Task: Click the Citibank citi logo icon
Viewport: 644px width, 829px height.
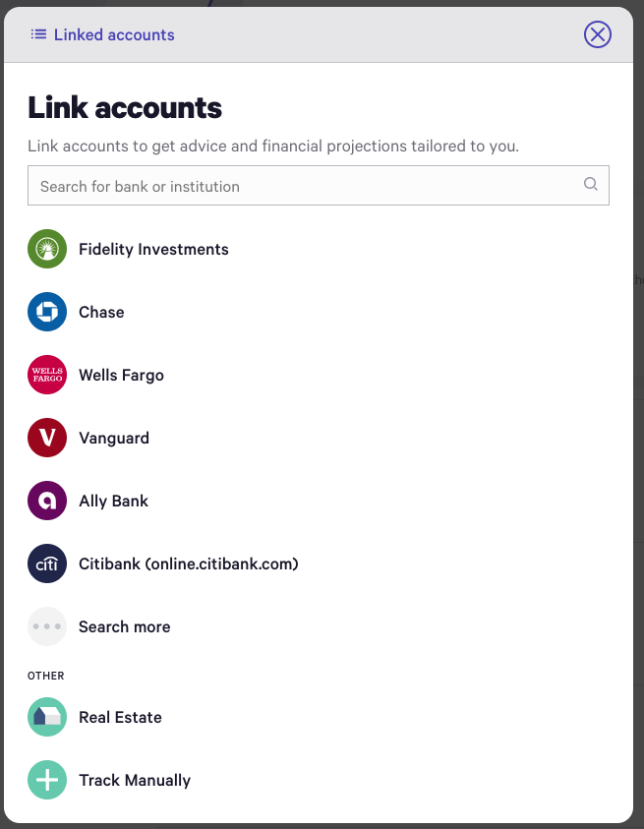Action: tap(47, 563)
